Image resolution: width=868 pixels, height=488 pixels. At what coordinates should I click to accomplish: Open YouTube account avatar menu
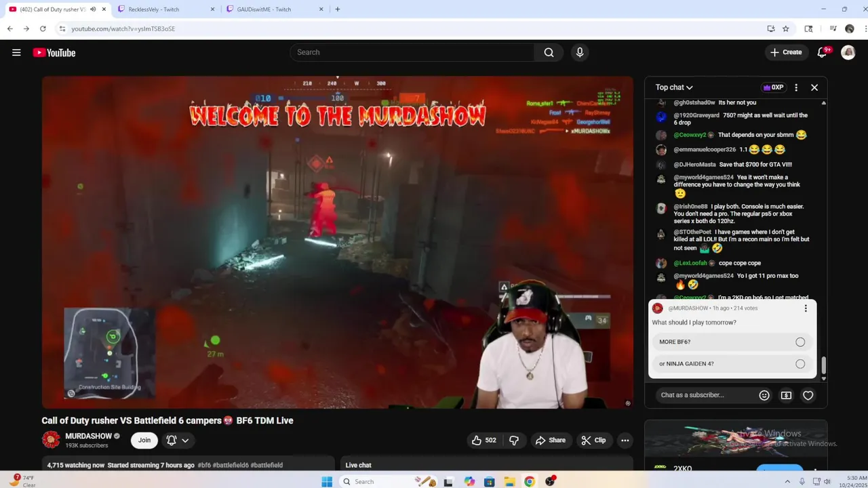point(848,52)
